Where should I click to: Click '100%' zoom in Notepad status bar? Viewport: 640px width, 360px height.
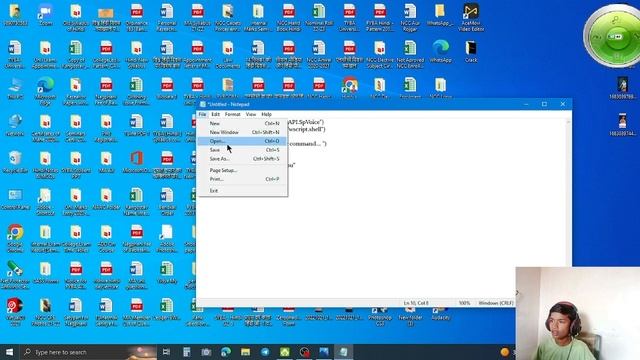[464, 303]
